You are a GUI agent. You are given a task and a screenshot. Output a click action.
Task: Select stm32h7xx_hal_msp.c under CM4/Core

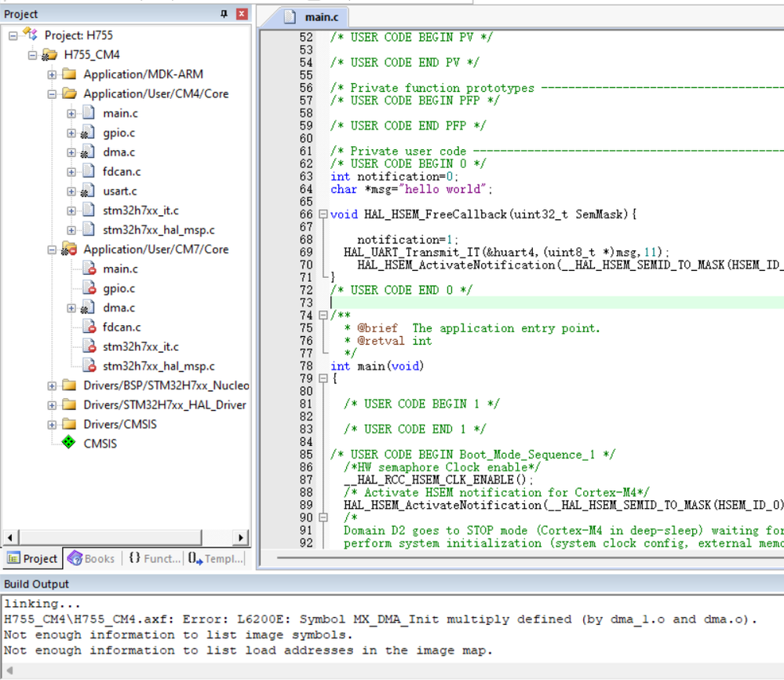[159, 230]
